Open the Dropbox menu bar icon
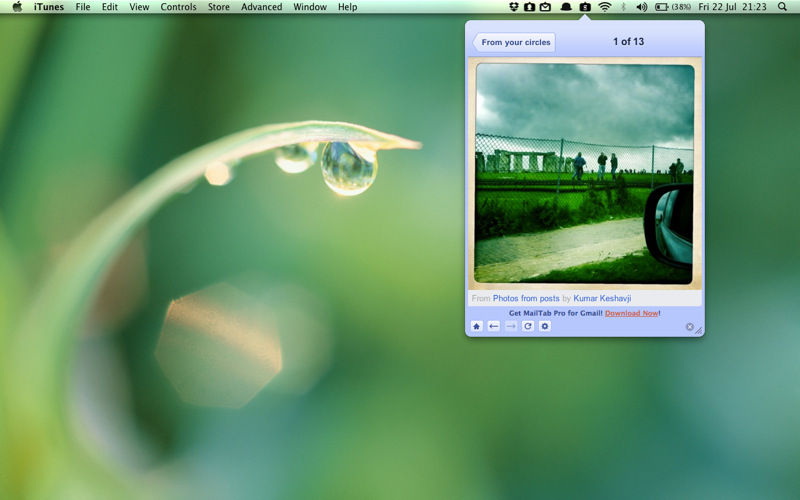The image size is (800, 500). [x=514, y=7]
